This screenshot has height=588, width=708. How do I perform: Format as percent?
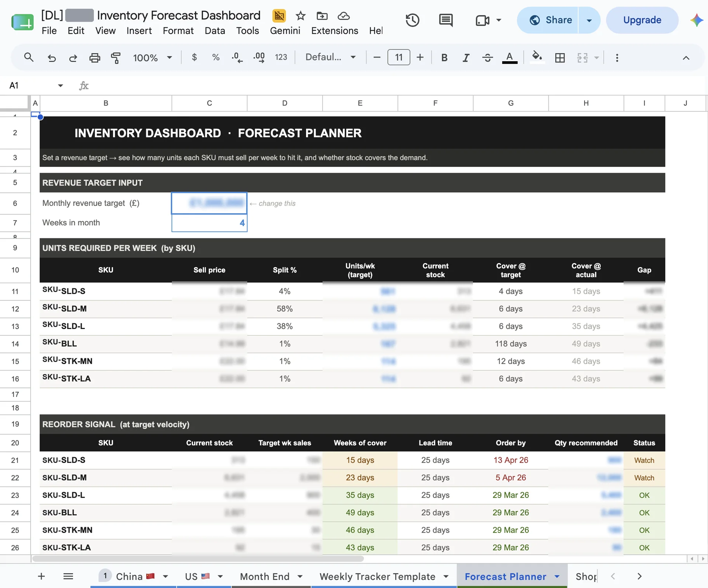coord(216,58)
